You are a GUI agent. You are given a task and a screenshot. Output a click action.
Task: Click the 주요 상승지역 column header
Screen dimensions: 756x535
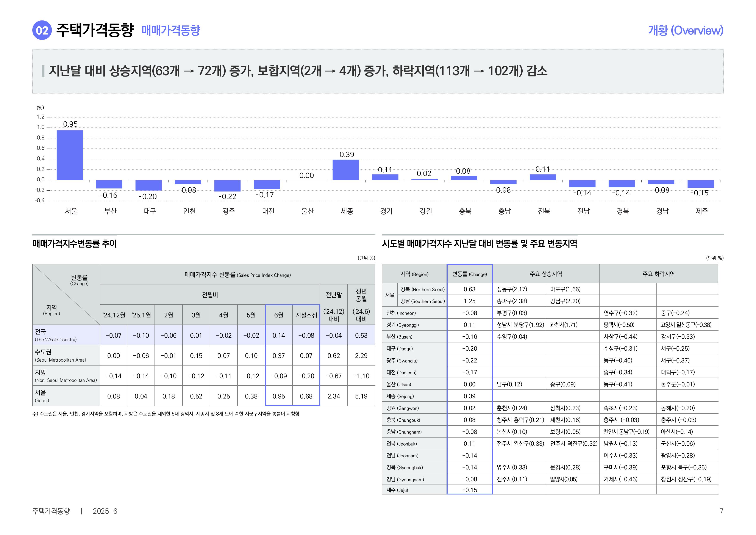point(546,274)
